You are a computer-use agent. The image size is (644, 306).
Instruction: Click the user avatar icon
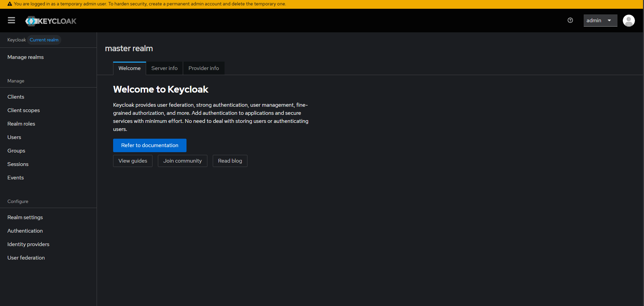(x=629, y=21)
